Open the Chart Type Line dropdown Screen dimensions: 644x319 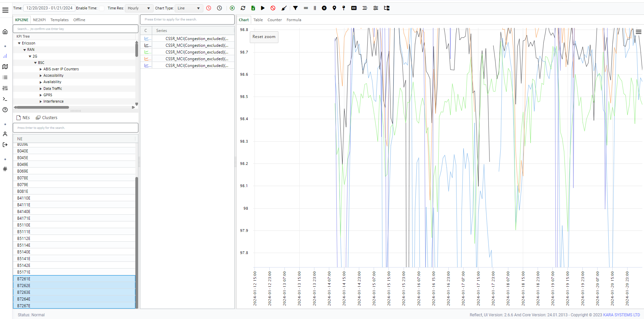click(x=189, y=8)
